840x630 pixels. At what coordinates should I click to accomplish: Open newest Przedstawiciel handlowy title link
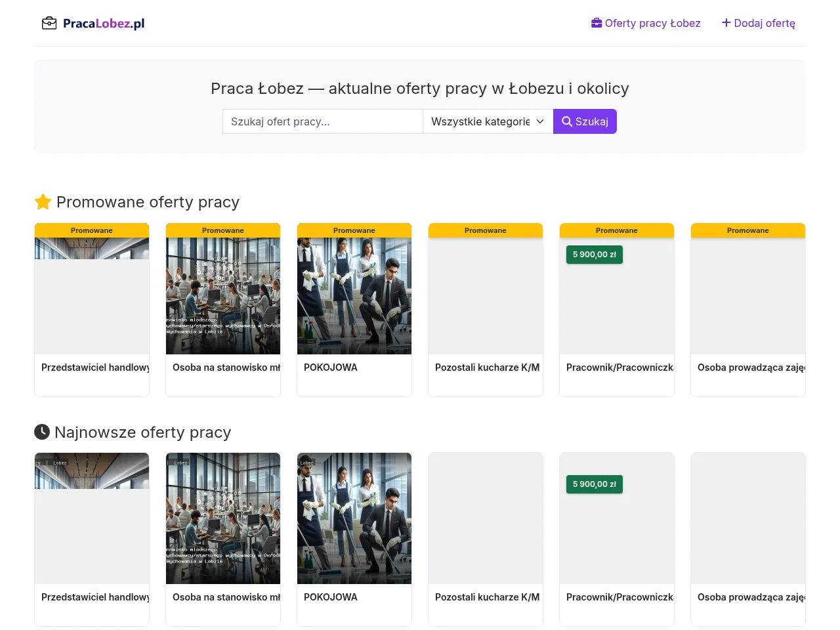click(95, 597)
